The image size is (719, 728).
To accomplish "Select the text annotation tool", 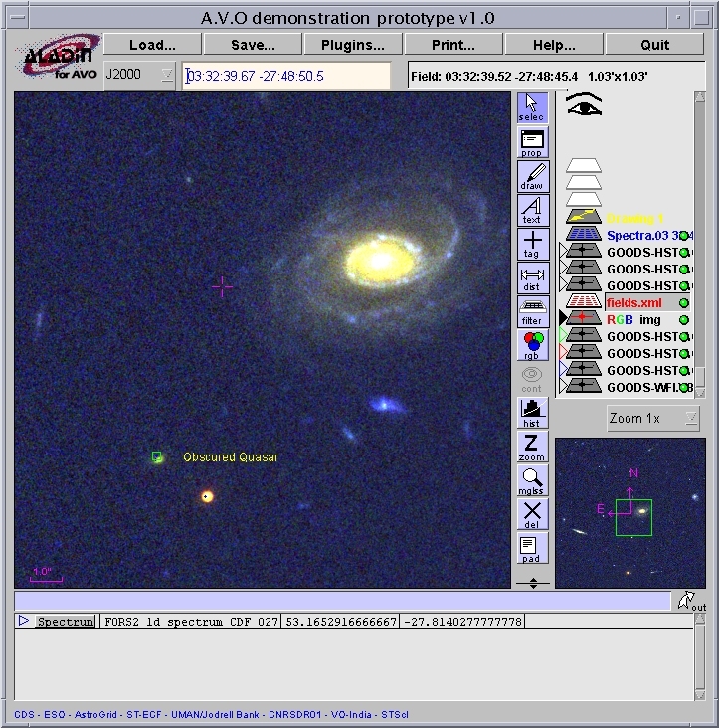I will click(x=532, y=210).
